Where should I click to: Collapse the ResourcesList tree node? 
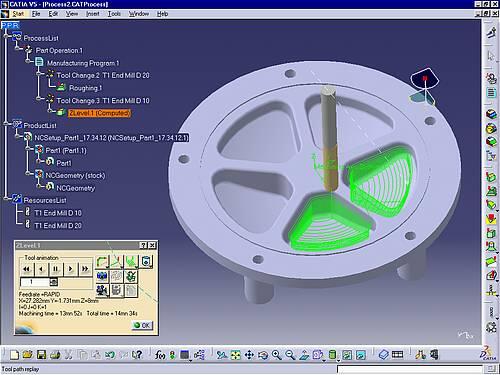(6, 199)
